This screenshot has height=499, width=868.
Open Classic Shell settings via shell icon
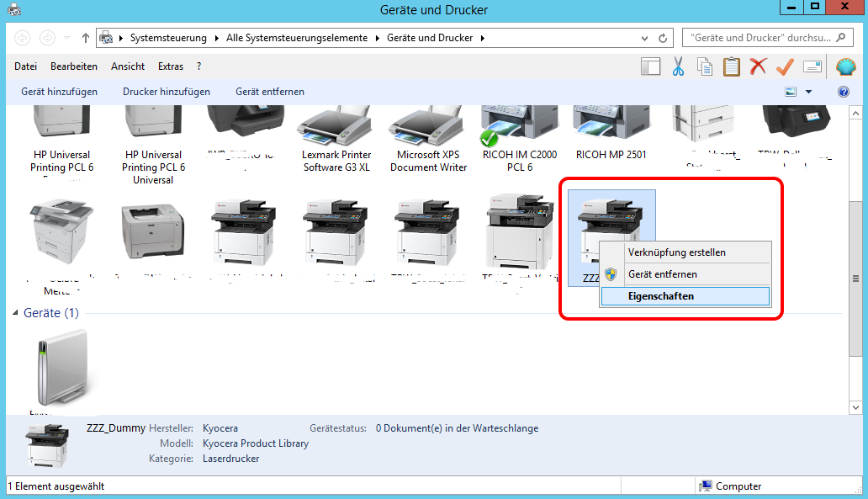(x=845, y=66)
